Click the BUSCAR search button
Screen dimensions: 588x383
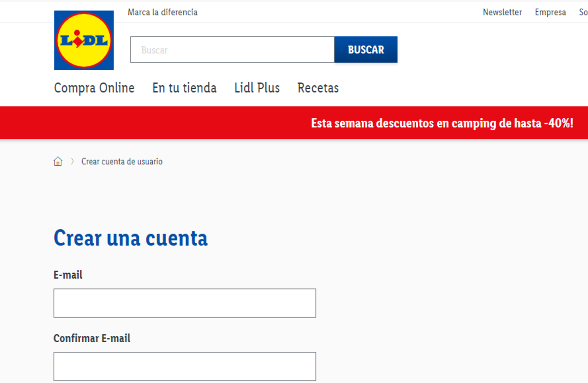(366, 50)
